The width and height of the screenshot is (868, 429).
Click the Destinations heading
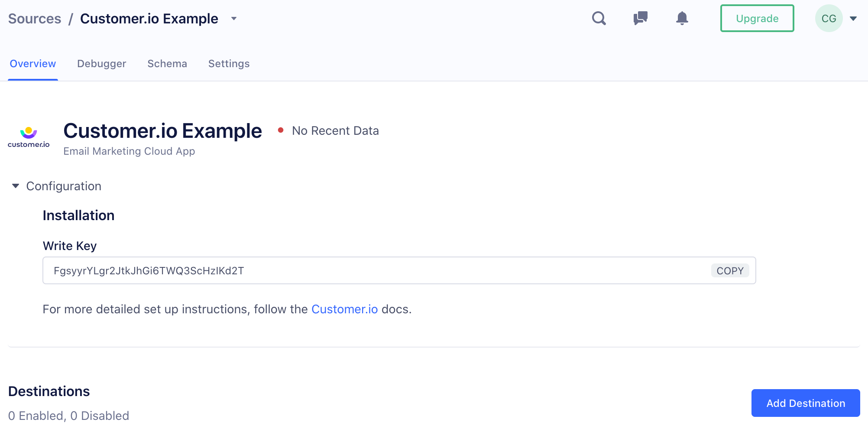point(49,391)
